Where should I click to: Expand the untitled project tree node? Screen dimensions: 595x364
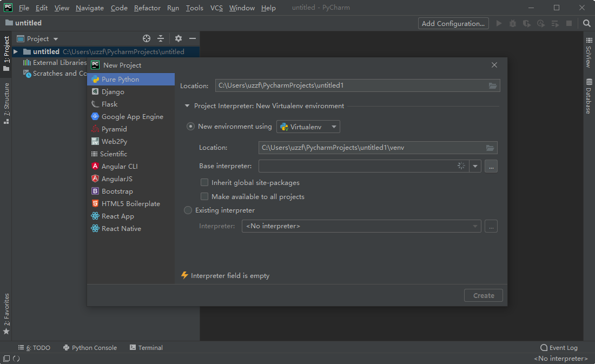(16, 51)
